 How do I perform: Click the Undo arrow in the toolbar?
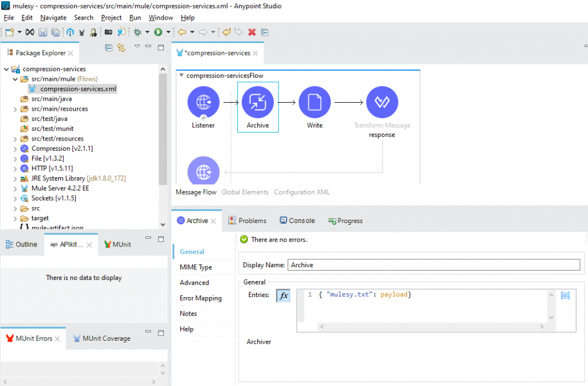(226, 32)
